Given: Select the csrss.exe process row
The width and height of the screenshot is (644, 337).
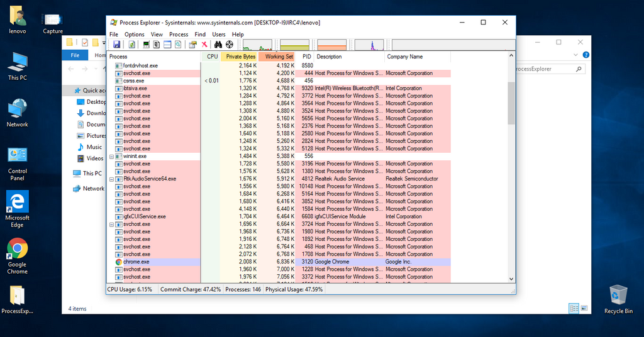Looking at the screenshot, I should click(279, 81).
